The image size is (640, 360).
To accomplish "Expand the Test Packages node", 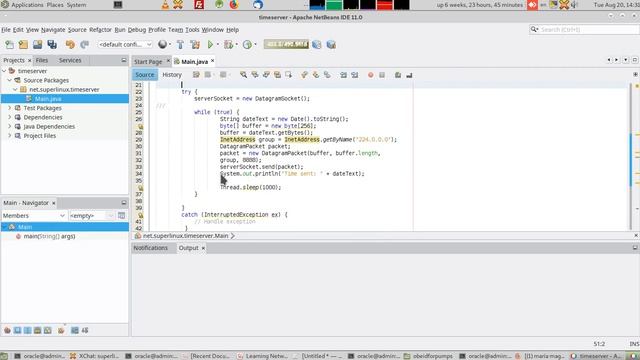I will (9, 108).
